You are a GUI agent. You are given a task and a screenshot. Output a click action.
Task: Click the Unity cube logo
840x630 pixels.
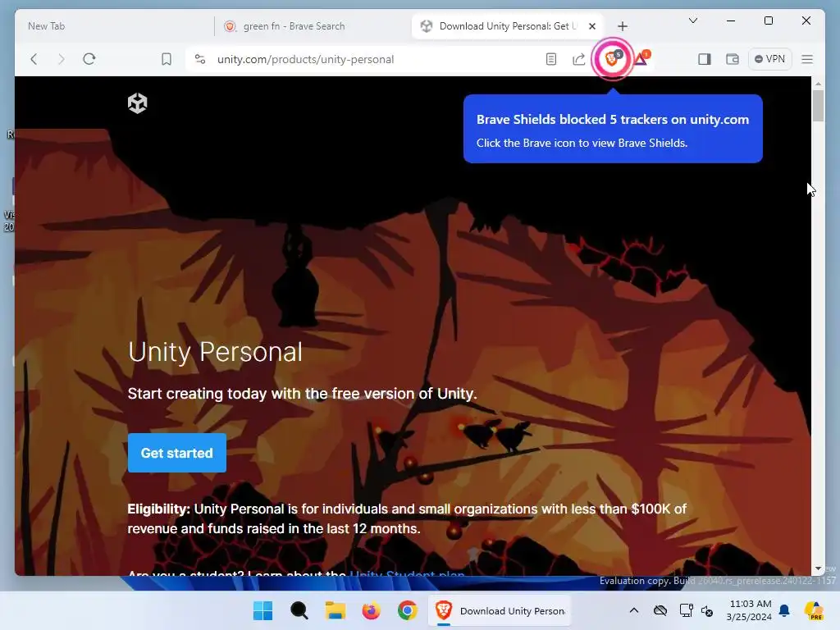point(138,103)
